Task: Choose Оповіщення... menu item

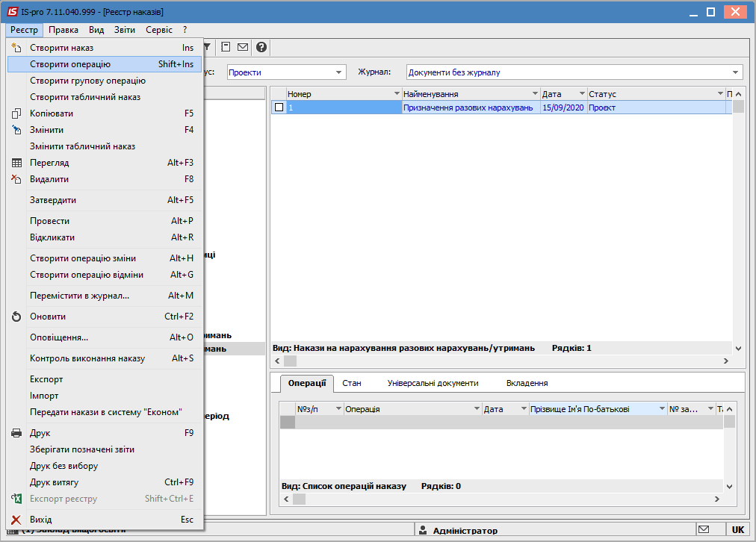Action: click(x=105, y=337)
